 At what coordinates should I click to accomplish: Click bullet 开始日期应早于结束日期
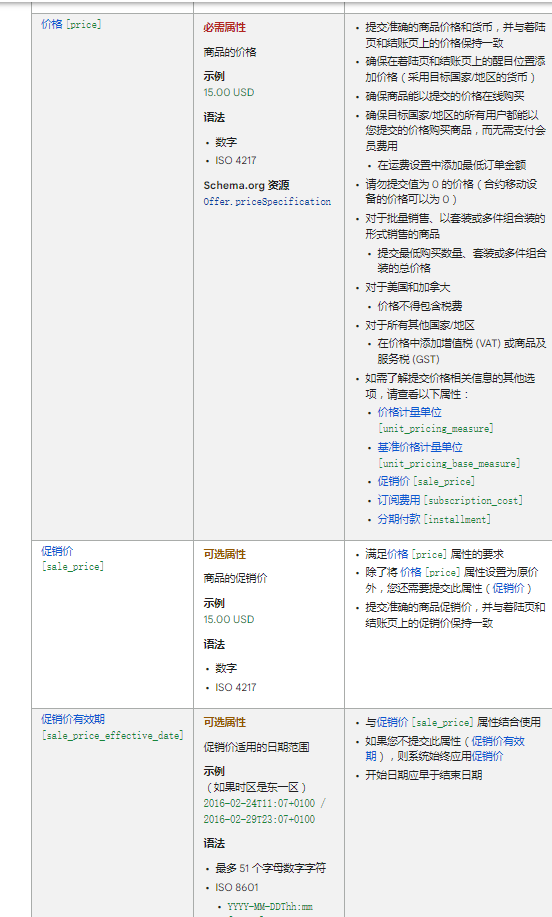(424, 775)
